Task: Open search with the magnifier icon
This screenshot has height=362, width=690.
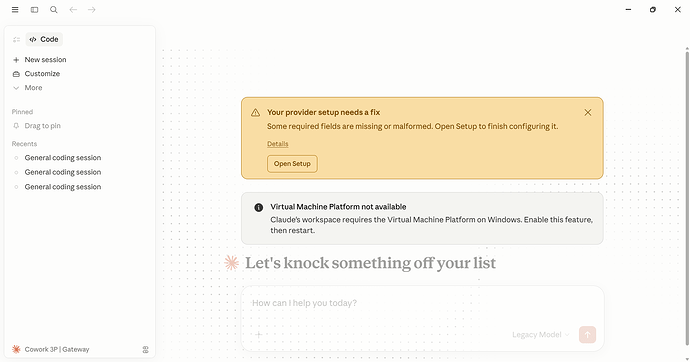Action: 54,10
